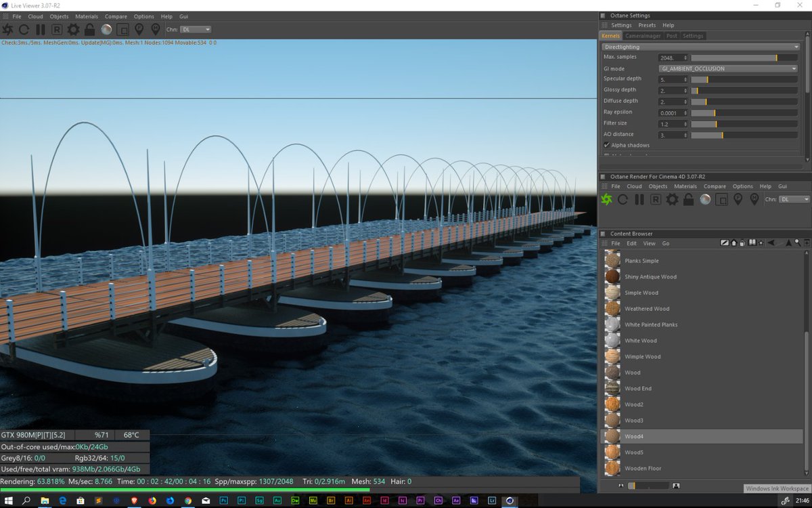Viewport: 812px width, 508px height.
Task: Toggle clay mode sphere icon in Live Viewer
Action: tap(106, 29)
